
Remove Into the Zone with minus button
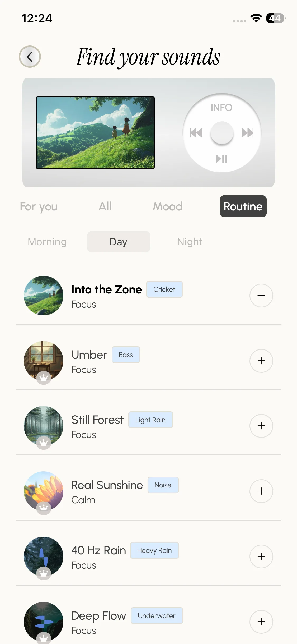261,296
